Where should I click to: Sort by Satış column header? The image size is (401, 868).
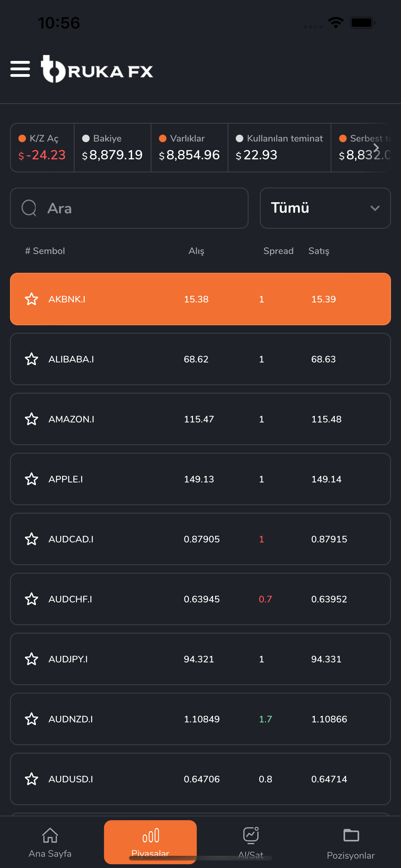point(319,251)
